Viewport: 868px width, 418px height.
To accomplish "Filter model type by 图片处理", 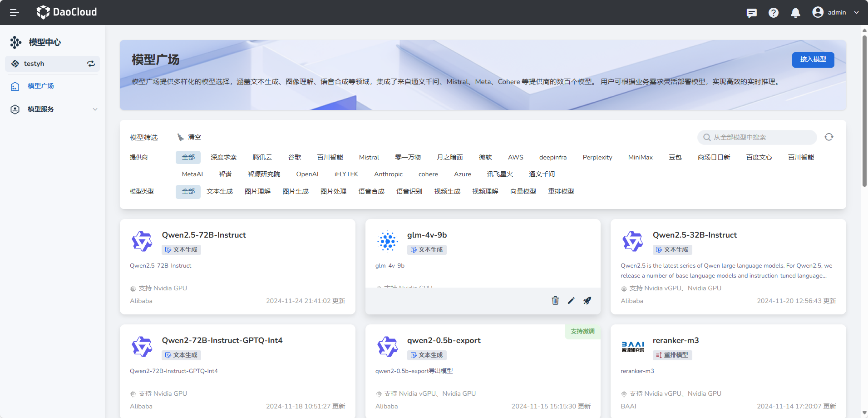I will [333, 191].
